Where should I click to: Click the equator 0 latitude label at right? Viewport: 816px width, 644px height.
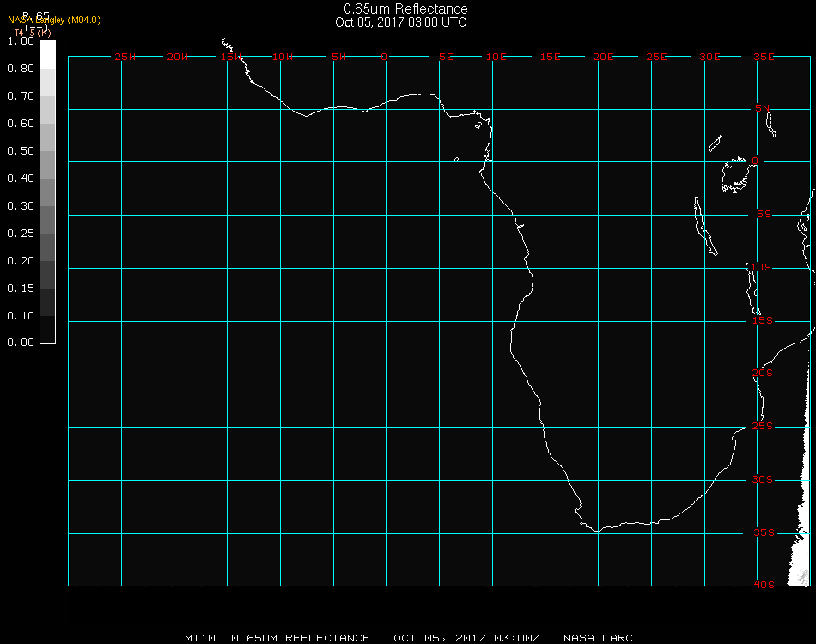pos(755,161)
